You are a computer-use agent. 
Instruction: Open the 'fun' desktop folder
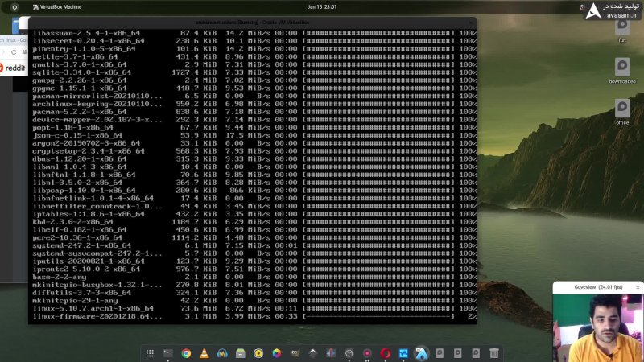pyautogui.click(x=621, y=28)
